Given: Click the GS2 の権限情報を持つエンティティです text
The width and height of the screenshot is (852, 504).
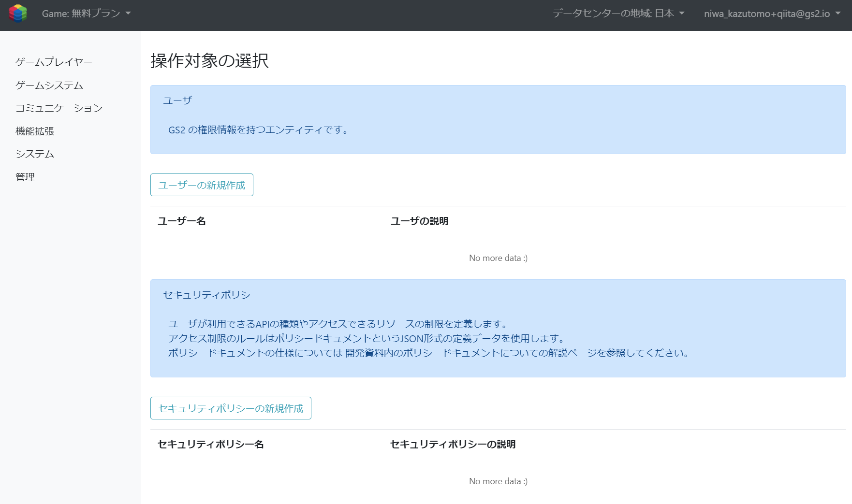Looking at the screenshot, I should click(259, 130).
